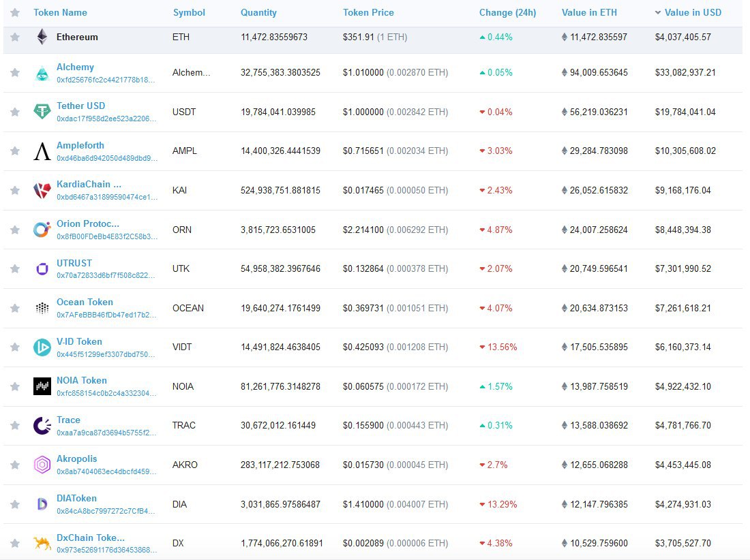750x560 pixels.
Task: Favorite the Orion Protocol row star
Action: tap(15, 230)
